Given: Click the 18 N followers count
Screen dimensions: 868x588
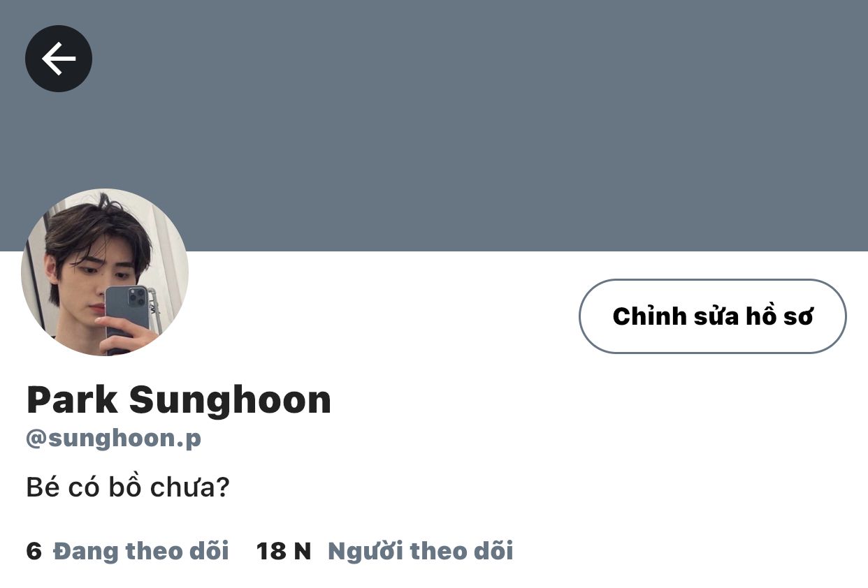Looking at the screenshot, I should coord(284,551).
